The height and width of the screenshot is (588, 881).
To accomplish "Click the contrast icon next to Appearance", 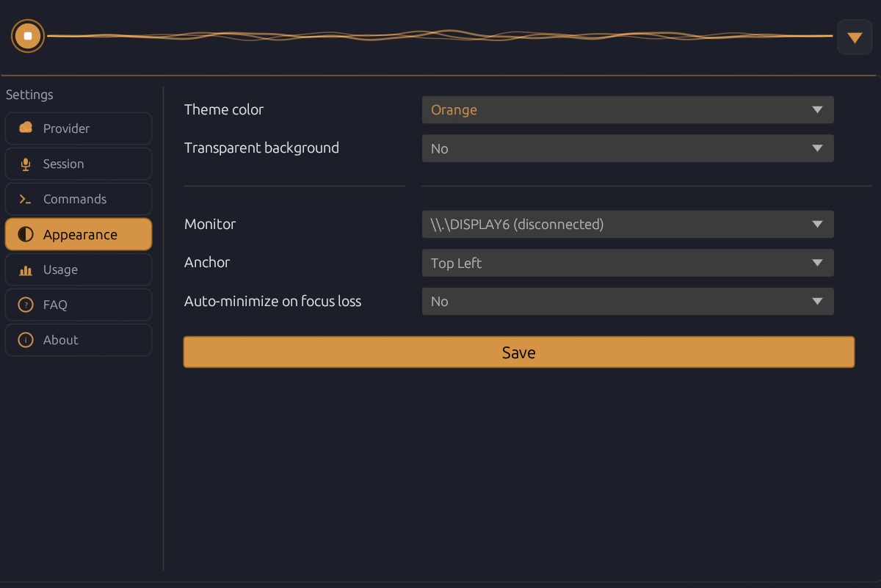I will pos(25,233).
